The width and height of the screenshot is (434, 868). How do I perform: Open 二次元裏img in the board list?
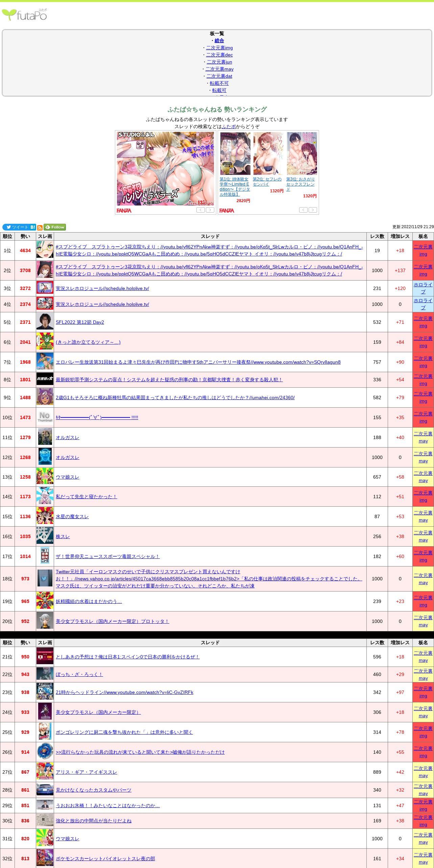point(219,48)
